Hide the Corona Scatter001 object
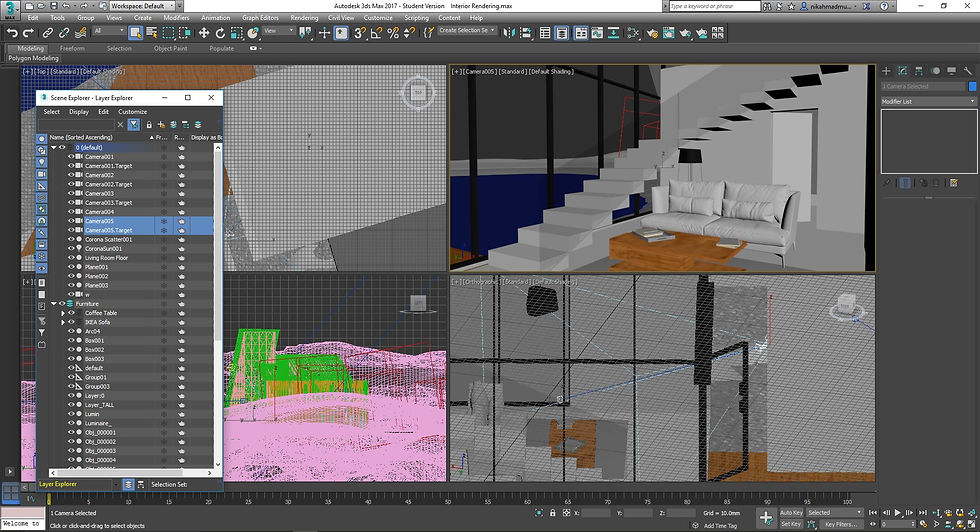Viewport: 980px width, 532px height. (x=71, y=239)
